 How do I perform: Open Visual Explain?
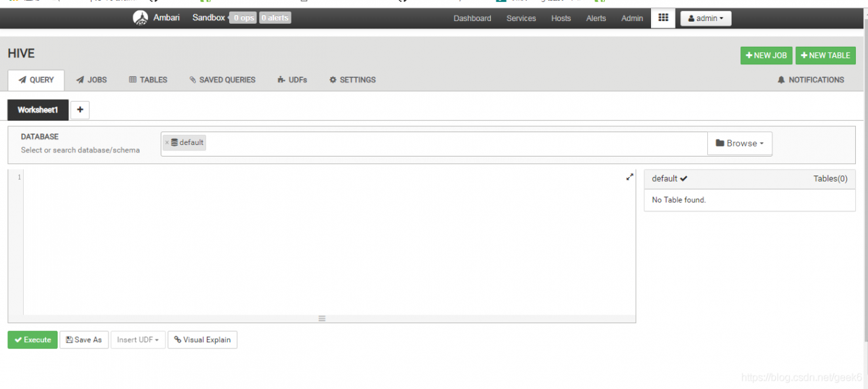tap(202, 340)
